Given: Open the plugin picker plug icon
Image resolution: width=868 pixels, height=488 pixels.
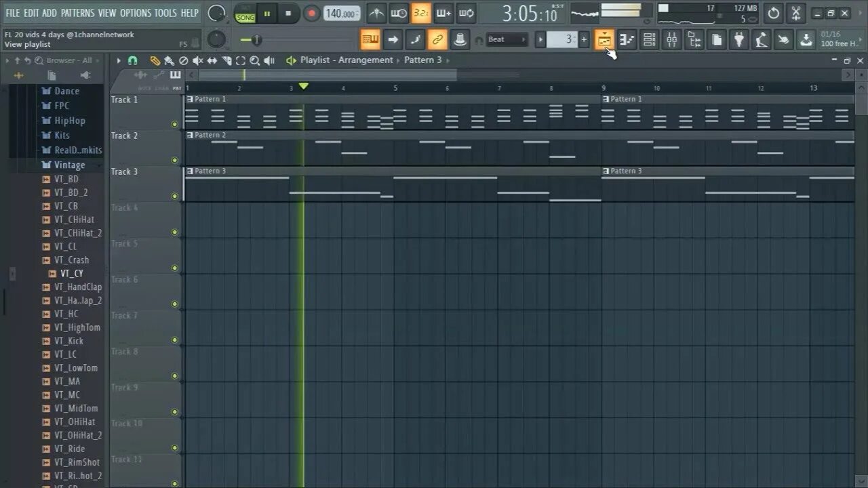Looking at the screenshot, I should pyautogui.click(x=739, y=39).
